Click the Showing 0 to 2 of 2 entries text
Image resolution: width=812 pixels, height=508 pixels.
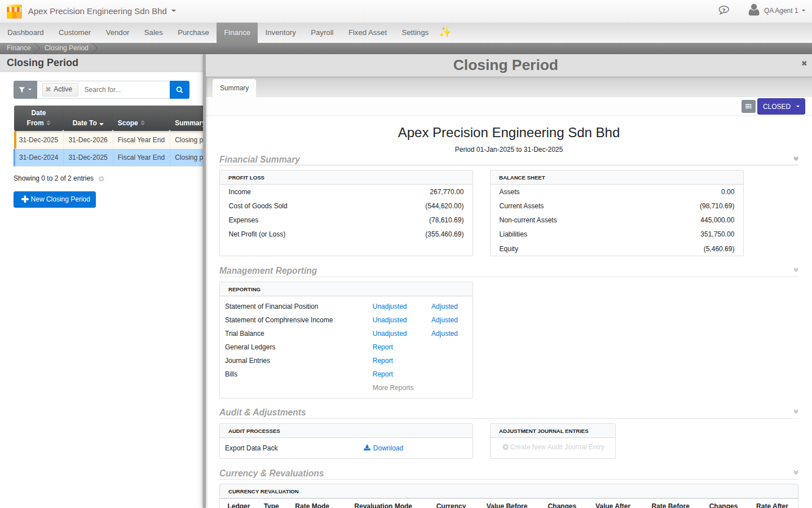[54, 178]
